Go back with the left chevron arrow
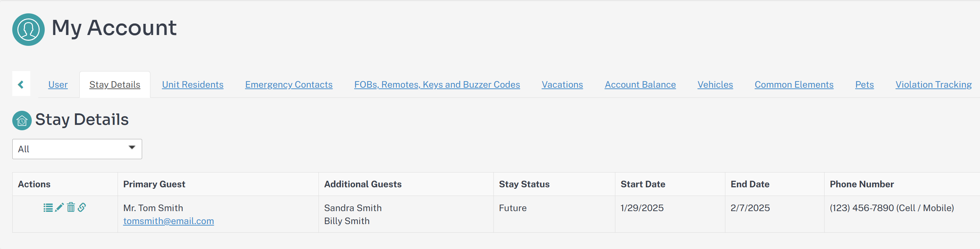980x249 pixels. pos(21,84)
